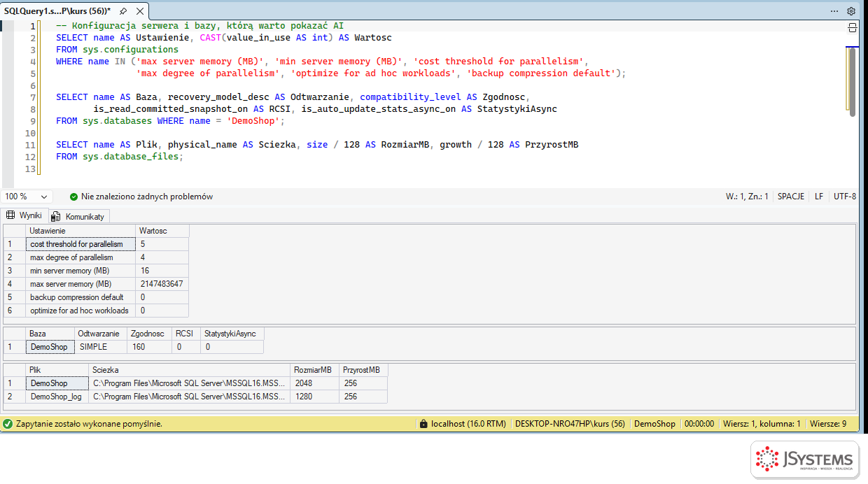The width and height of the screenshot is (868, 484).
Task: Place cursor on the 'FROM sys.configurations' code line
Action: [118, 50]
